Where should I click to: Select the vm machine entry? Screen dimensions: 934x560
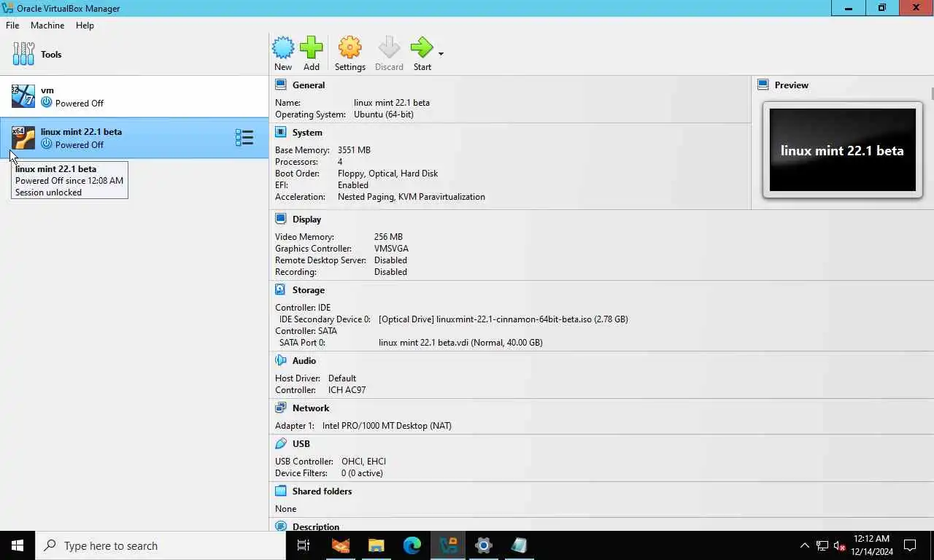coord(134,96)
